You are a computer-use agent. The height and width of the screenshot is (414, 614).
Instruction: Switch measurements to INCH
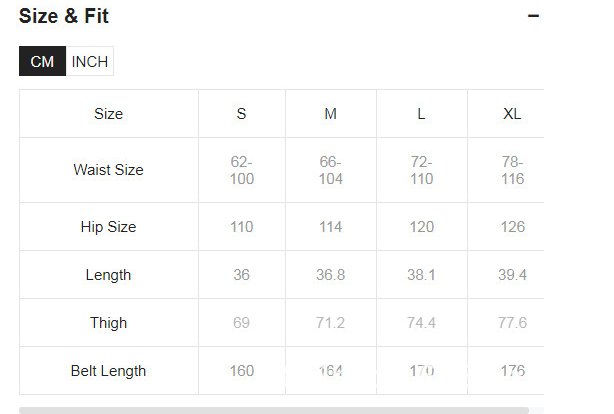90,61
